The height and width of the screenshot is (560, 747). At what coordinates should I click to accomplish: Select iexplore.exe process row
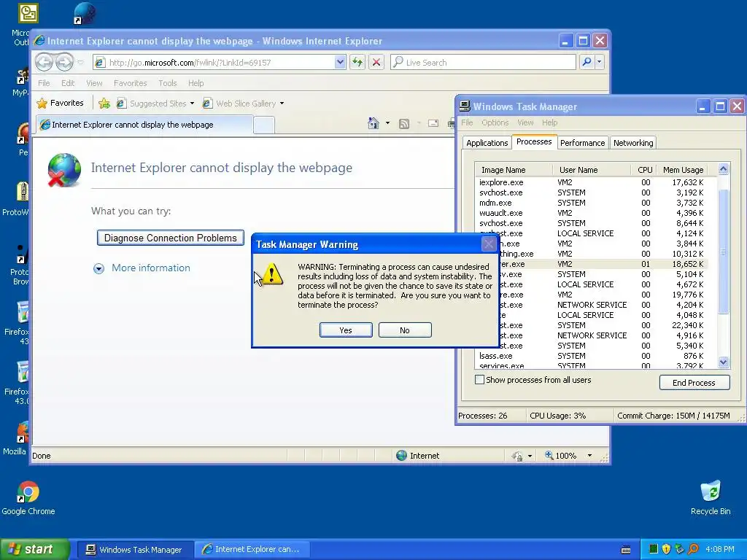[x=591, y=182]
